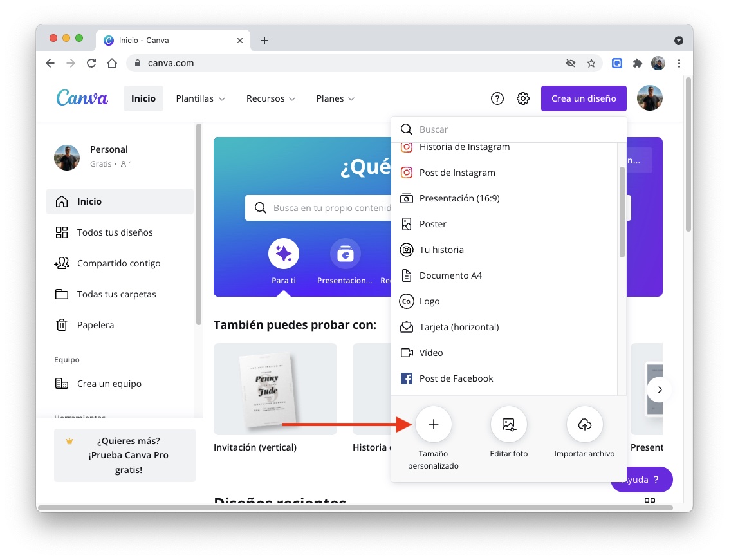Expand the Recursos dropdown menu
The width and height of the screenshot is (729, 560).
pyautogui.click(x=270, y=98)
